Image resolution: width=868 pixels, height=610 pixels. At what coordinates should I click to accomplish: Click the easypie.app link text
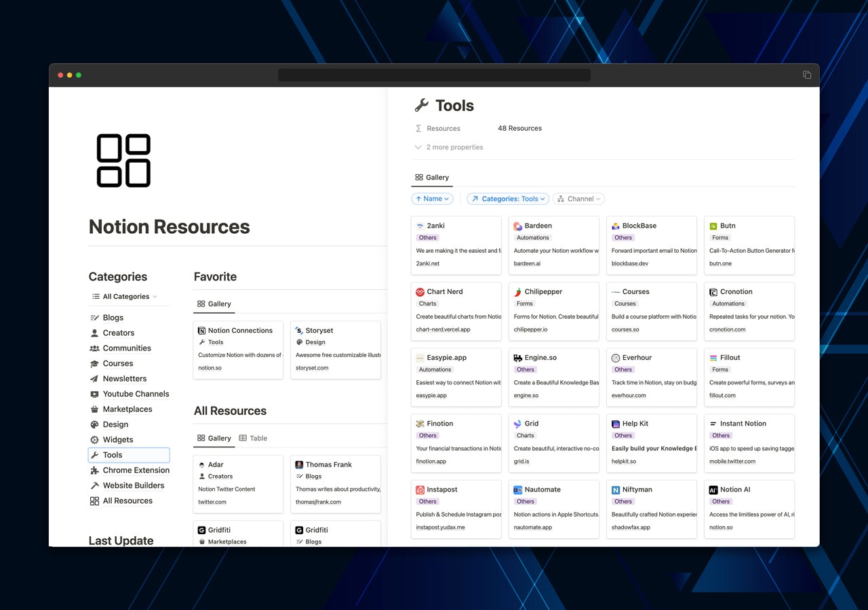431,395
